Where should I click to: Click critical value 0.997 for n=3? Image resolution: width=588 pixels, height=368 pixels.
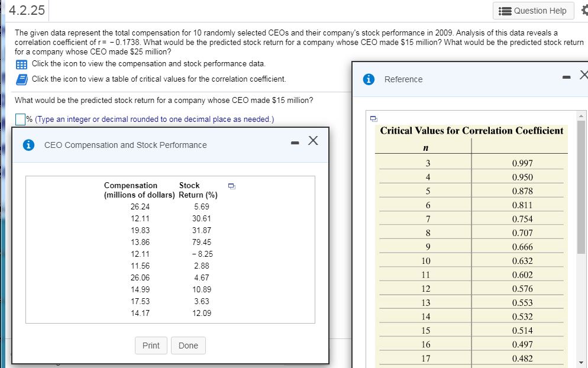coord(522,163)
